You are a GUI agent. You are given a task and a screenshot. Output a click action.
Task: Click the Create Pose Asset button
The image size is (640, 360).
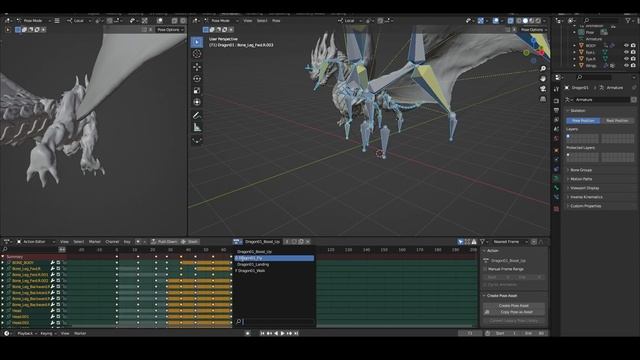(514, 305)
